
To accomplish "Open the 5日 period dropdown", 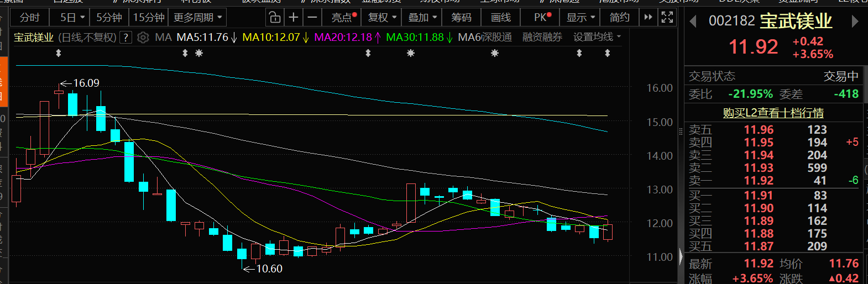I will 72,17.
